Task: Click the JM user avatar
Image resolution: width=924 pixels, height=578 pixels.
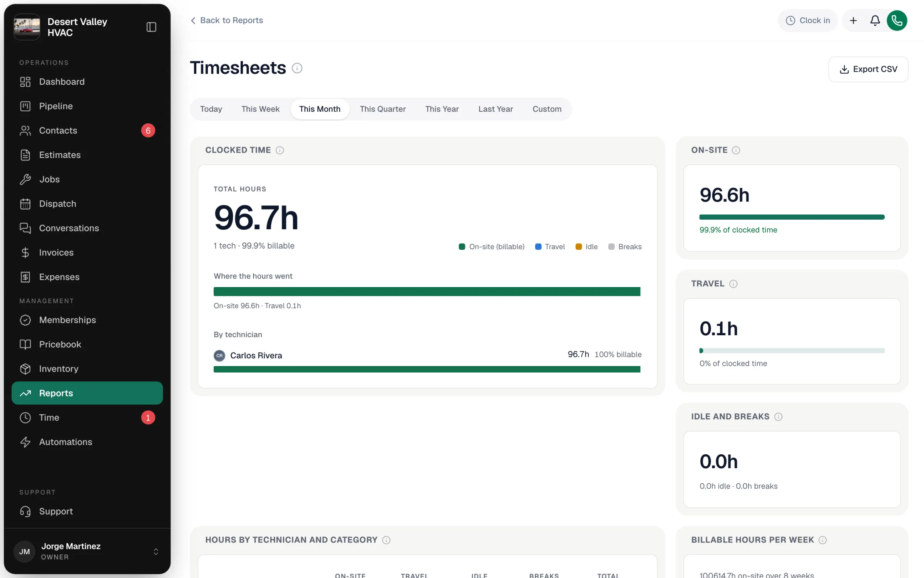Action: coord(25,551)
